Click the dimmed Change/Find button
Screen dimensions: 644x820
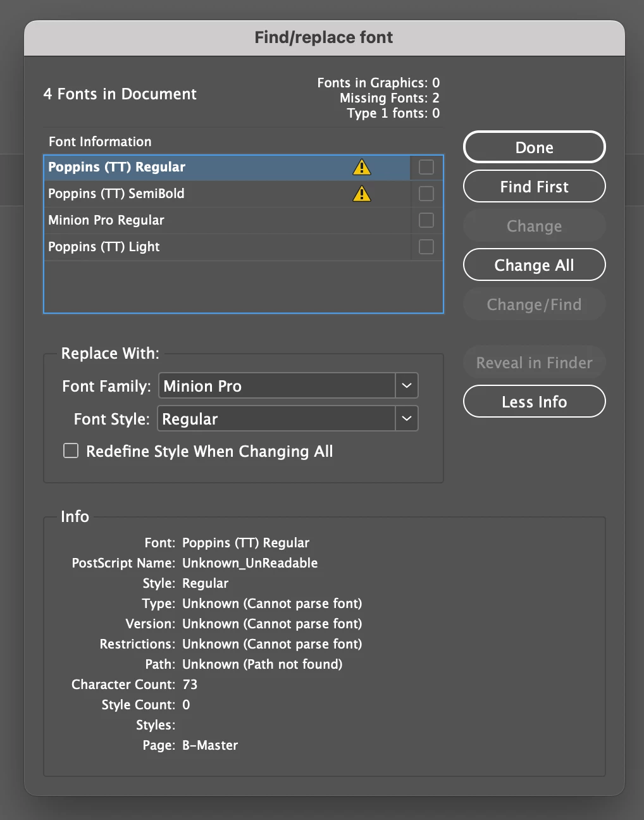tap(535, 304)
